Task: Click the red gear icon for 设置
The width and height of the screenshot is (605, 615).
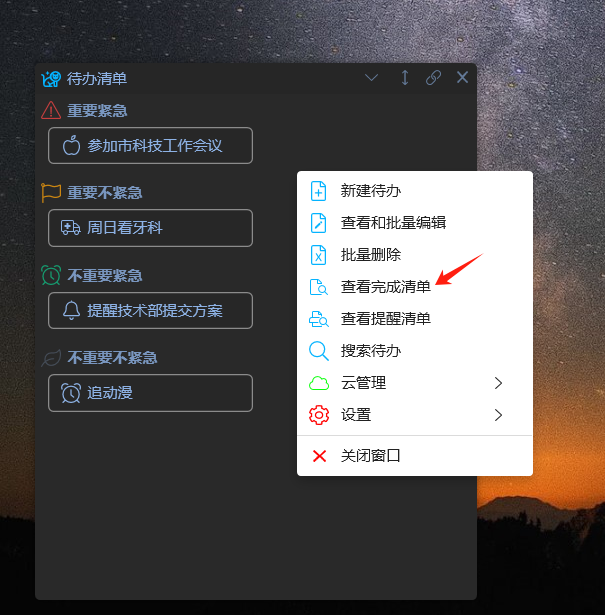Action: 319,415
